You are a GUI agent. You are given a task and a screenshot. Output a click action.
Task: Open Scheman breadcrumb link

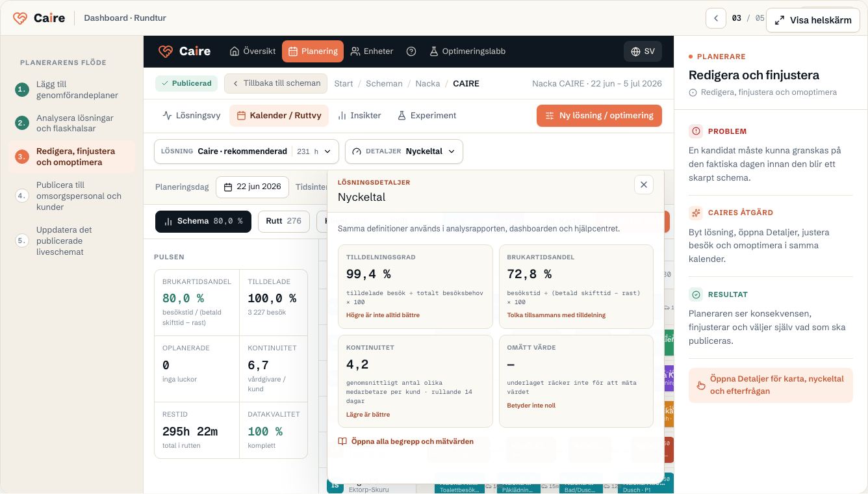click(384, 84)
